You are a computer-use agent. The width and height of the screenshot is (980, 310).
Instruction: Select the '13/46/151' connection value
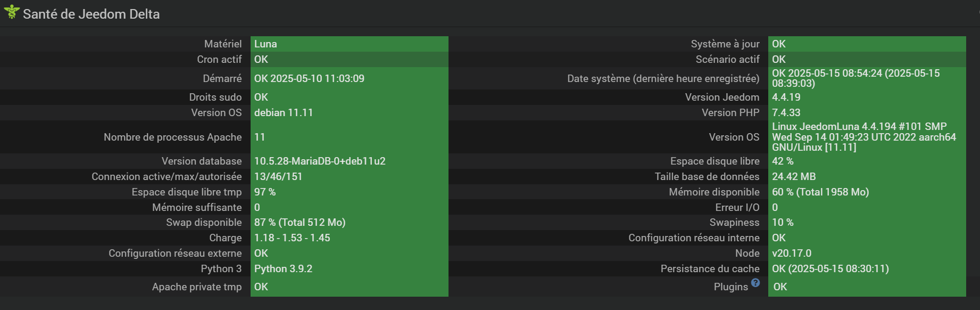pos(278,176)
